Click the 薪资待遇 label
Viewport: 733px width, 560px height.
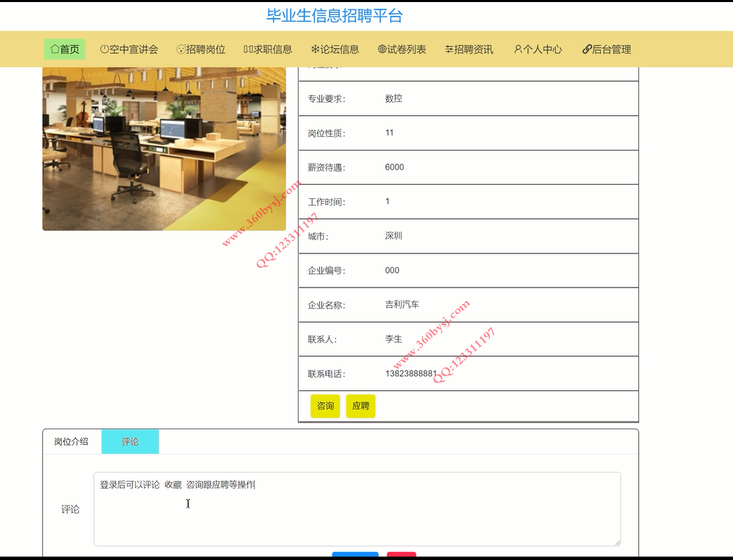click(x=327, y=168)
